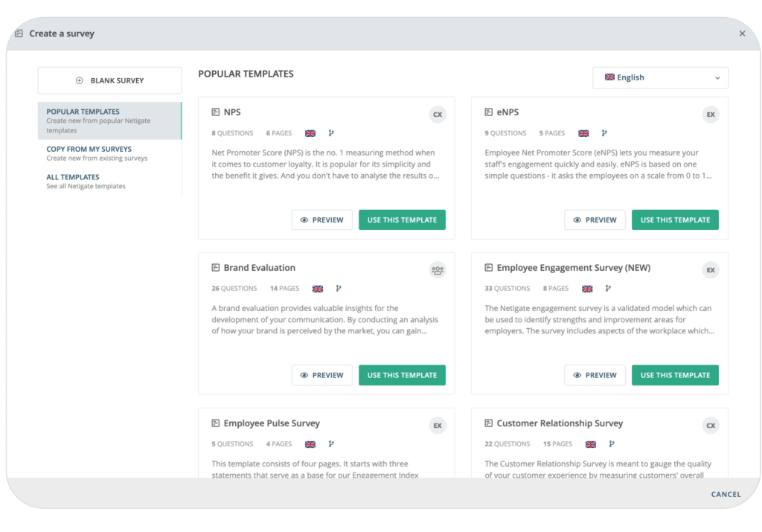Click the UK flag on Employee Pulse Survey card

point(310,444)
